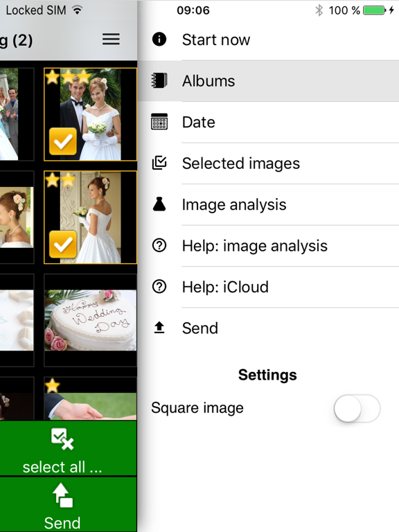Click the Wi-Fi icon in status bar
Viewport: 399px width, 532px height.
78,10
